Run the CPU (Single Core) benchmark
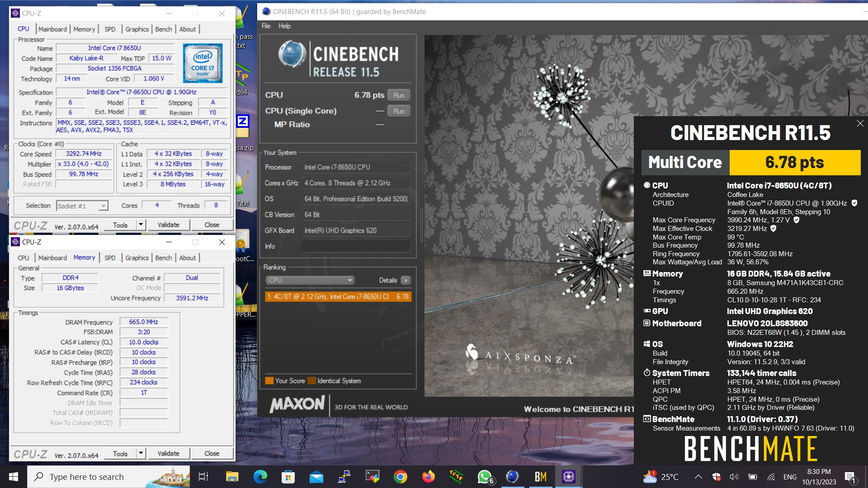The image size is (868, 488). tap(399, 111)
